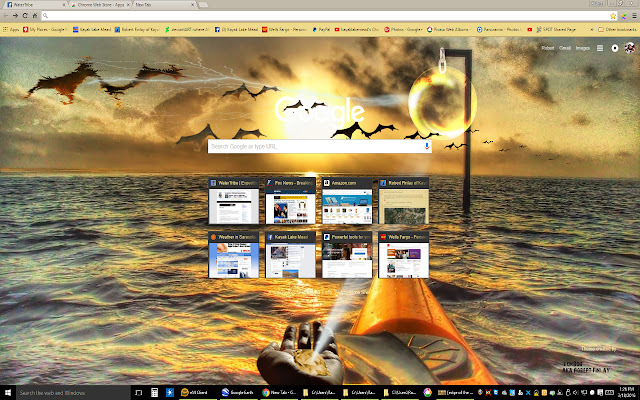Viewport: 640px width, 400px height.
Task: Click the browser forward arrow
Action: [15, 16]
